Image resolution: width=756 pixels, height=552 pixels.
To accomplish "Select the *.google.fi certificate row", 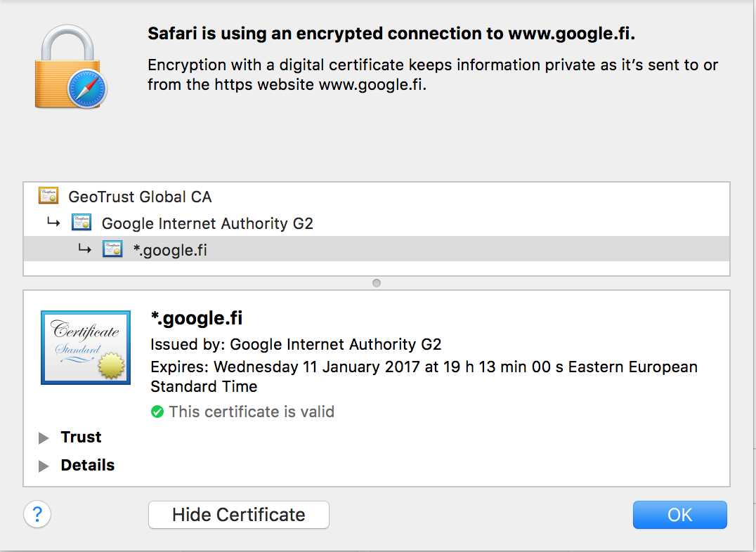I will [170, 249].
